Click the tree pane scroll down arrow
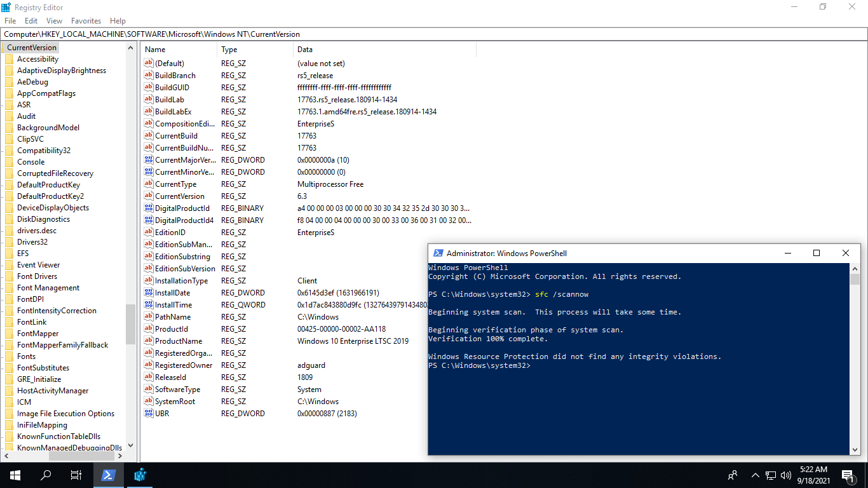Viewport: 868px width, 488px height. (131, 446)
